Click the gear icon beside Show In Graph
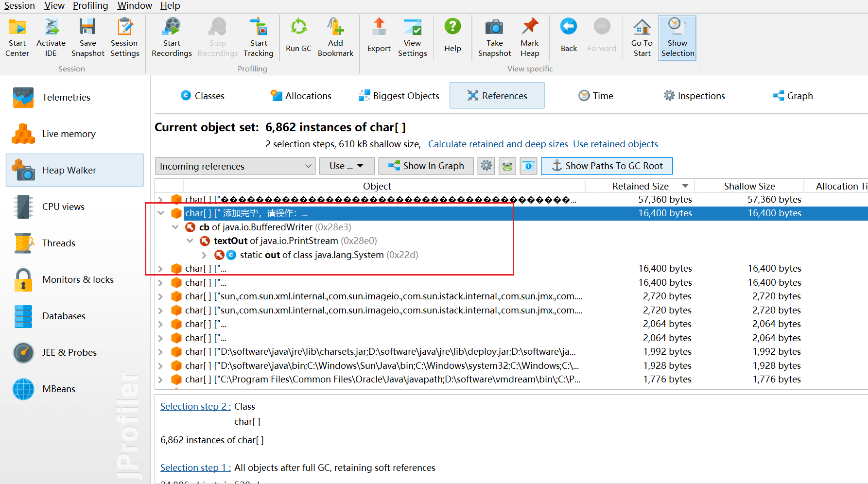 (486, 166)
